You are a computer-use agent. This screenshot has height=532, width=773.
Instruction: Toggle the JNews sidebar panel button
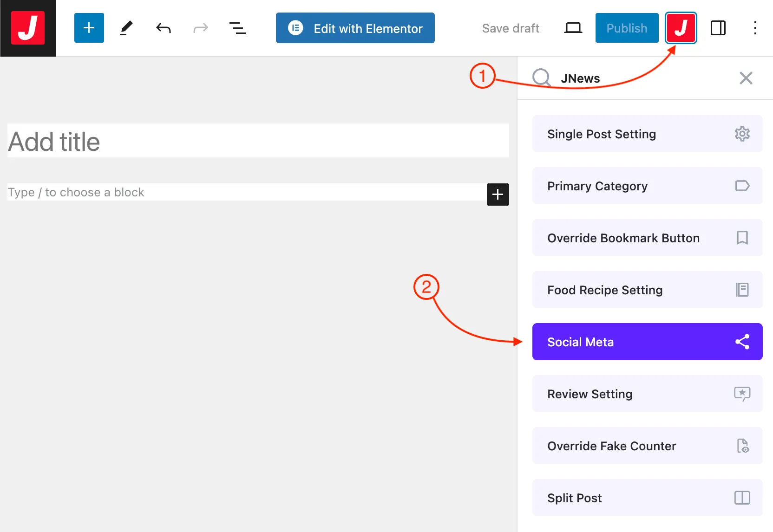point(681,28)
